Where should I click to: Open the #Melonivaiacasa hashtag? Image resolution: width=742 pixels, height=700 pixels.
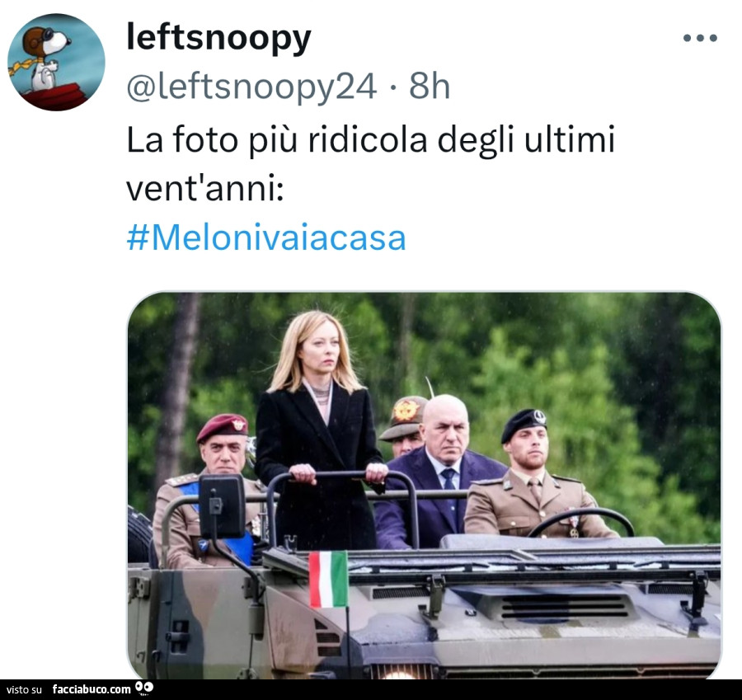coord(266,237)
